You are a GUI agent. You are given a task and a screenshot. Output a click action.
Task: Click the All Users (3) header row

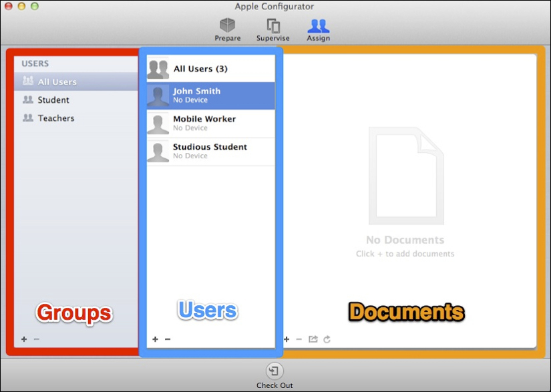click(211, 69)
